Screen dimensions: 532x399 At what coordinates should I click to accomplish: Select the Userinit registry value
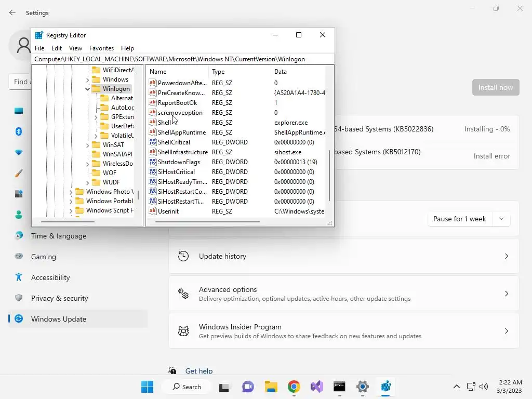[x=168, y=211]
